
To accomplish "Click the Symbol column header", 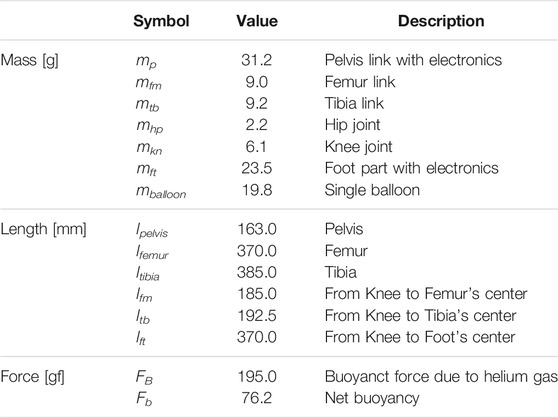I will click(161, 21).
